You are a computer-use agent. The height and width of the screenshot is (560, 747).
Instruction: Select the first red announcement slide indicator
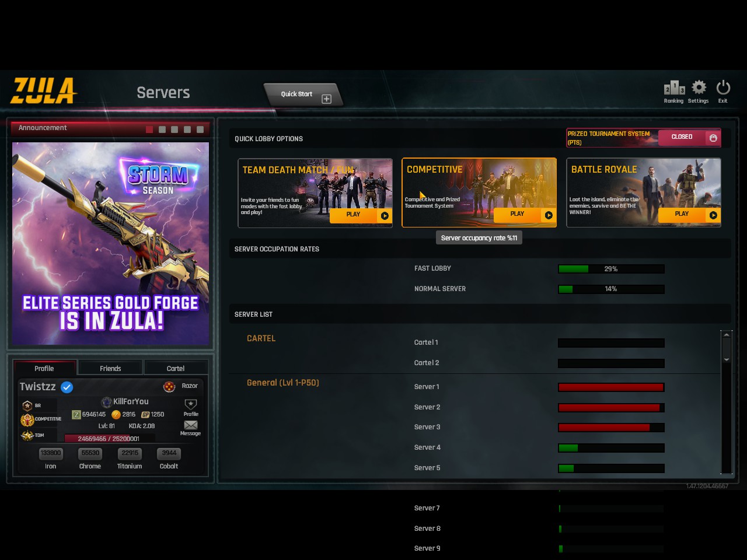point(149,129)
